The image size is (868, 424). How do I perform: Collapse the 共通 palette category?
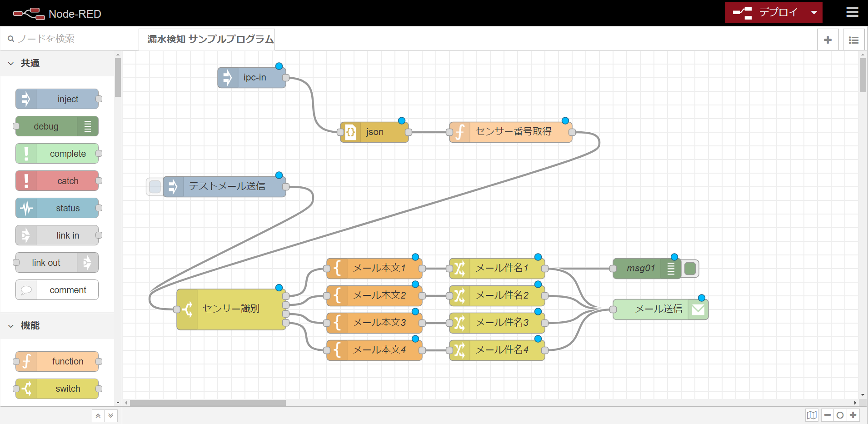pos(57,63)
